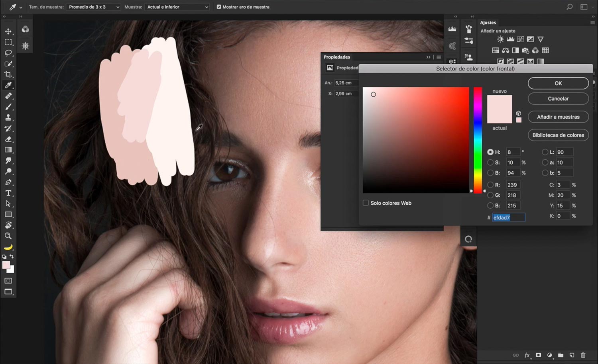Viewport: 598px width, 364px height.
Task: Select the Rectangle shape tool
Action: (8, 214)
